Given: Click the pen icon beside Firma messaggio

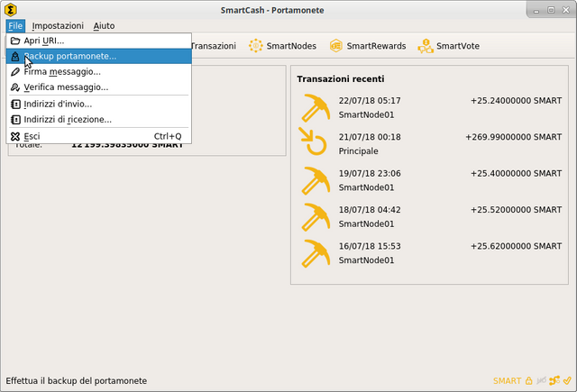Looking at the screenshot, I should pos(15,72).
